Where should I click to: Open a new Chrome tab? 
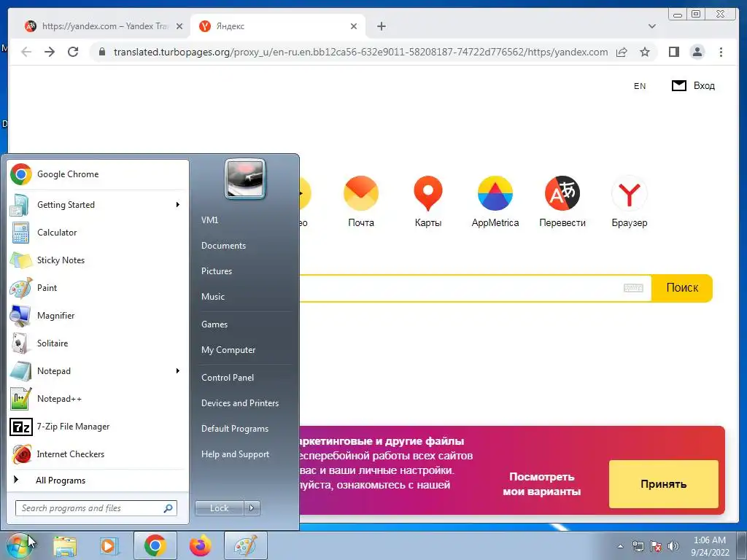point(381,26)
